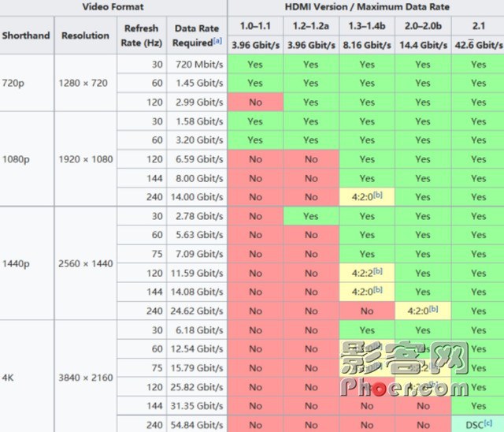Click the 14.08 Gbit/s data rate

[197, 292]
